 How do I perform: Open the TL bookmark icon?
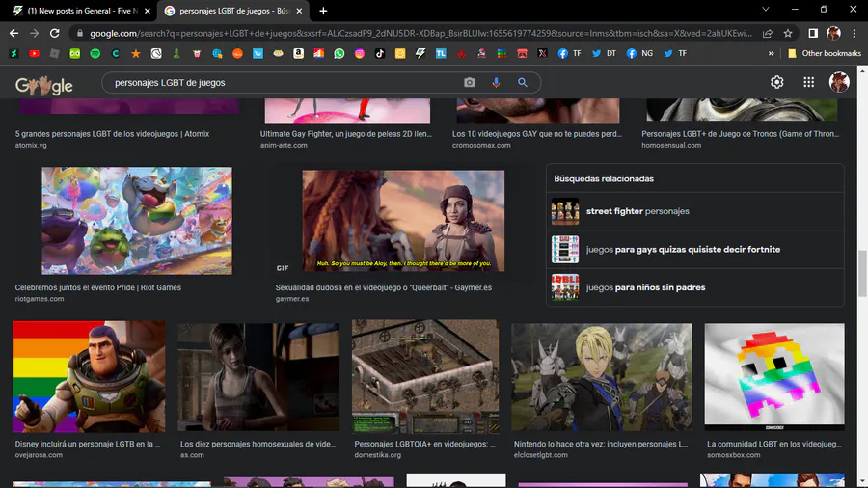441,54
